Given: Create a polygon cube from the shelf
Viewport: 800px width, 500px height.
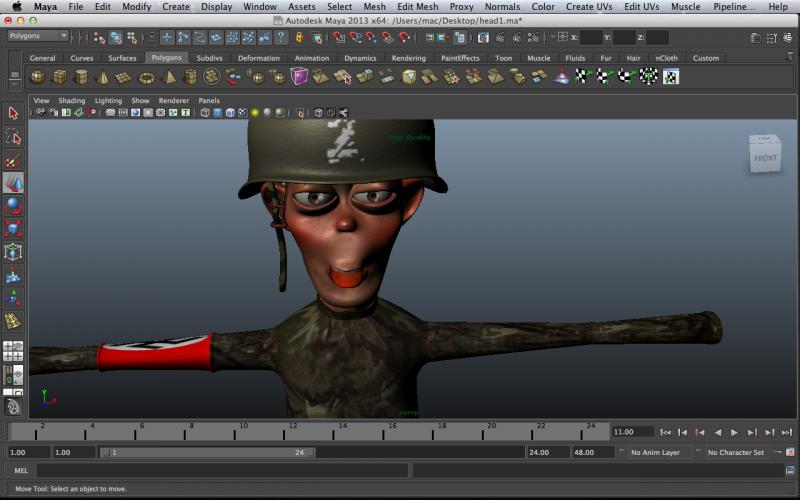Looking at the screenshot, I should click(x=59, y=77).
